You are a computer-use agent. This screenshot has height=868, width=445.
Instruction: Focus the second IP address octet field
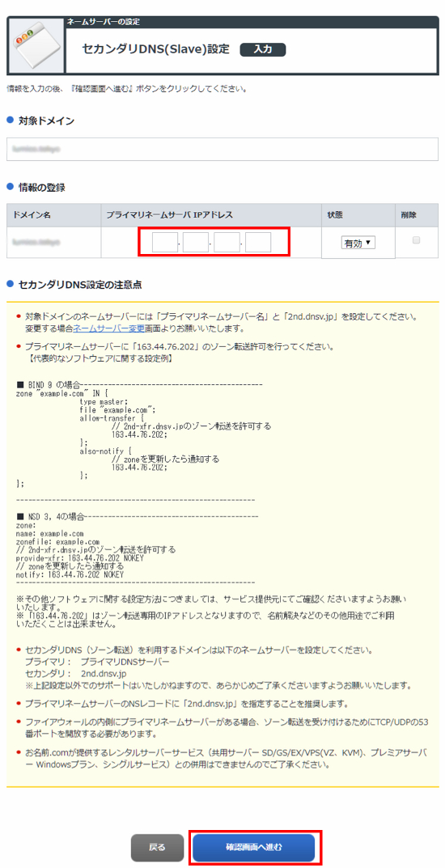(196, 243)
